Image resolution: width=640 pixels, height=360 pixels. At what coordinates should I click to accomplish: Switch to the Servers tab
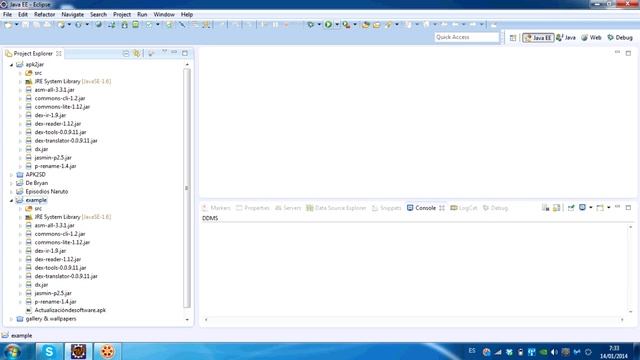click(x=288, y=208)
